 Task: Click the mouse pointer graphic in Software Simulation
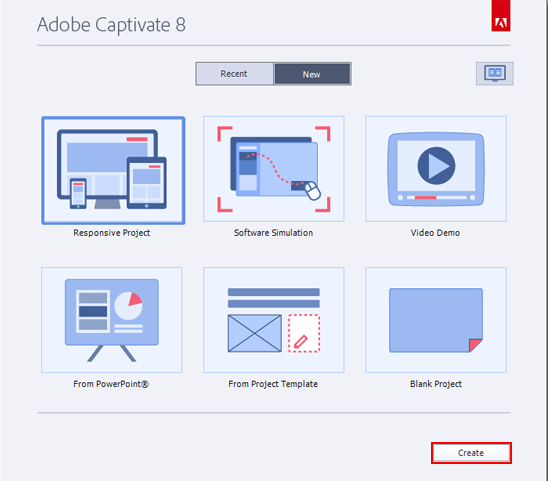click(312, 191)
